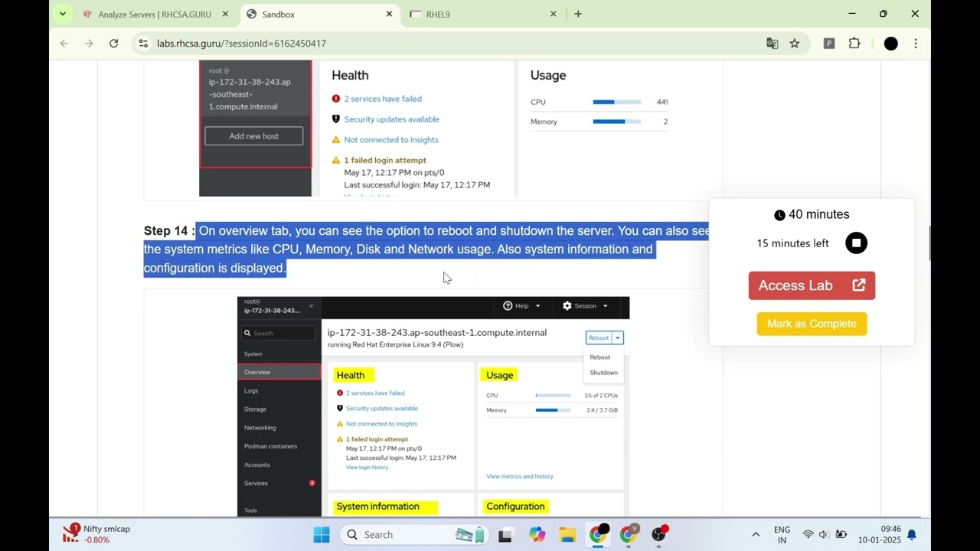Focus the labs.rhcsa.guru address bar
Viewport: 980px width, 551px height.
pyautogui.click(x=452, y=44)
